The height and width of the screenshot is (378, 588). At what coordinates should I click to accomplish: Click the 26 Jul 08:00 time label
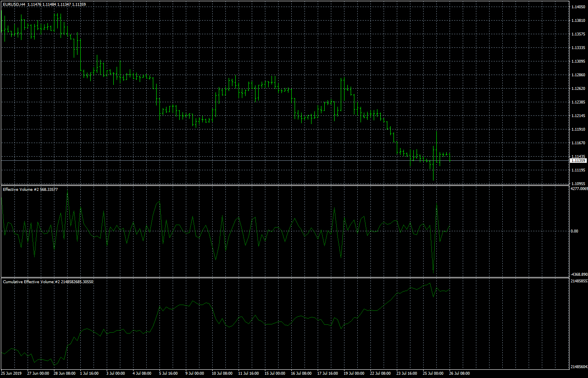tap(459, 373)
